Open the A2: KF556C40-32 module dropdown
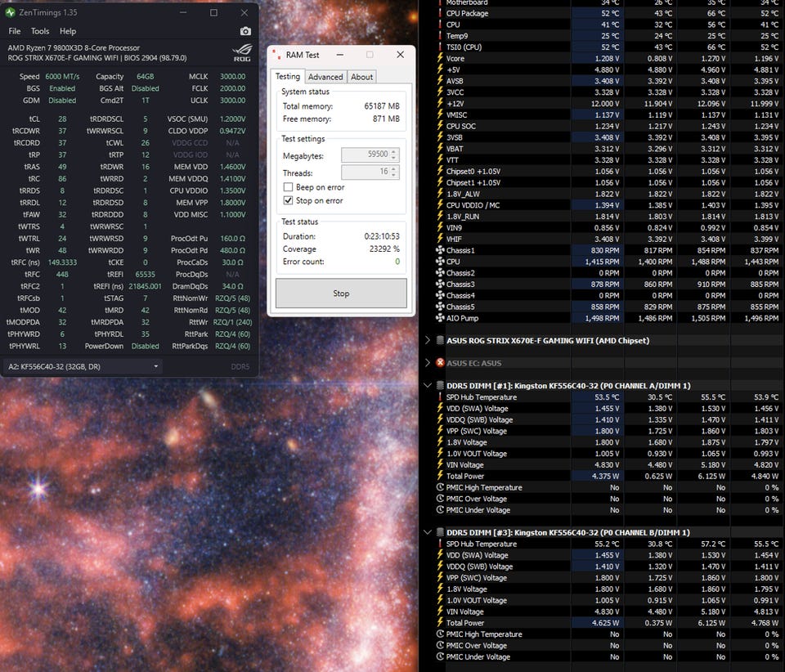The height and width of the screenshot is (672, 785). point(83,367)
